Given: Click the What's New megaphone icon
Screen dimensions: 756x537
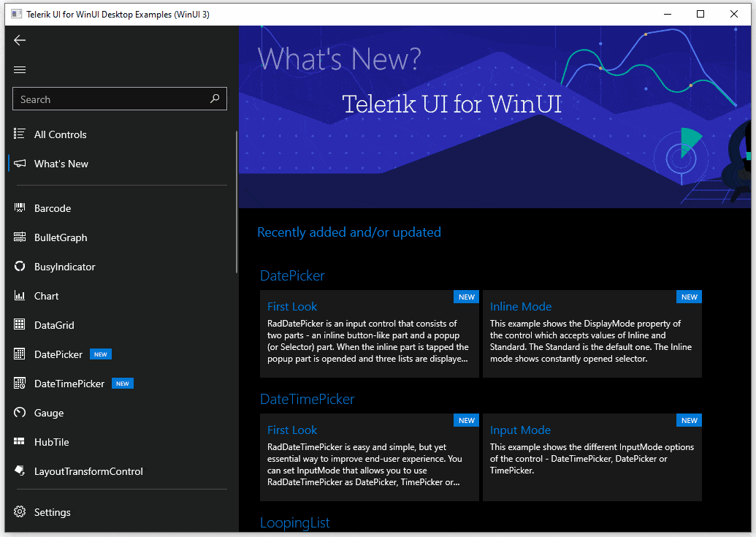Looking at the screenshot, I should click(19, 164).
